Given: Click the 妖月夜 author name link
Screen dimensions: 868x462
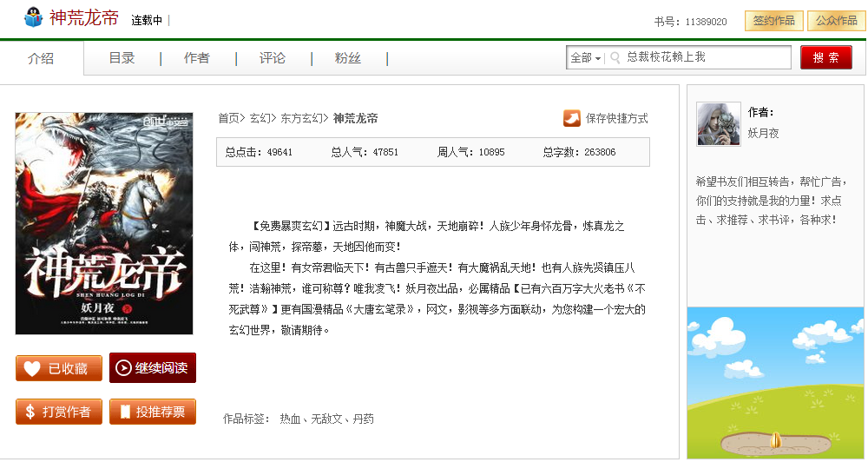Looking at the screenshot, I should click(763, 133).
